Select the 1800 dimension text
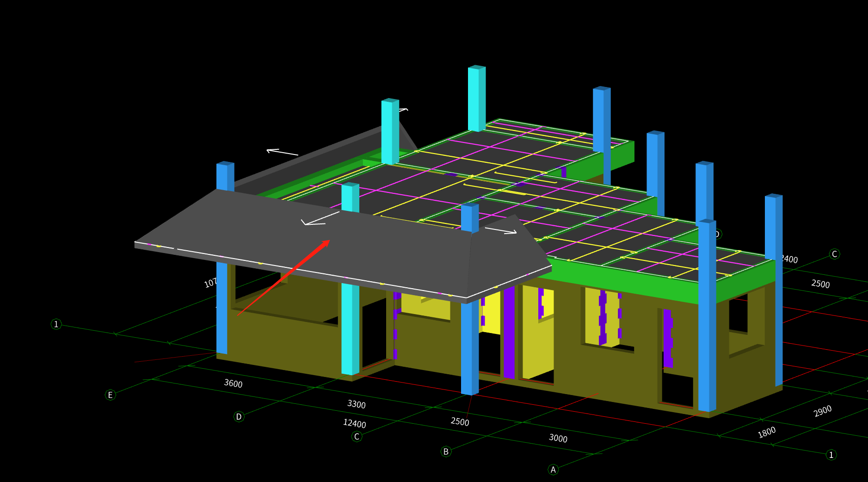 click(x=767, y=432)
